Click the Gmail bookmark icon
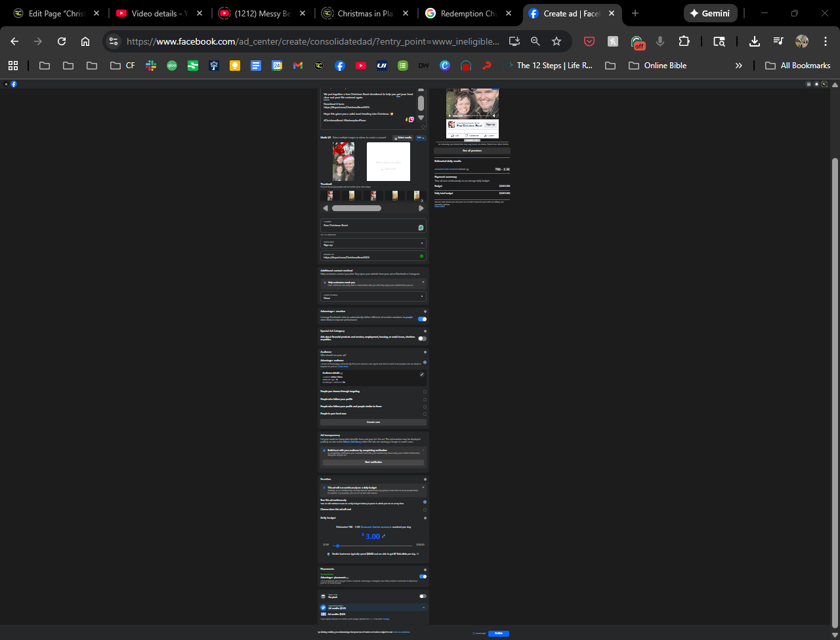Image resolution: width=840 pixels, height=640 pixels. [x=298, y=66]
